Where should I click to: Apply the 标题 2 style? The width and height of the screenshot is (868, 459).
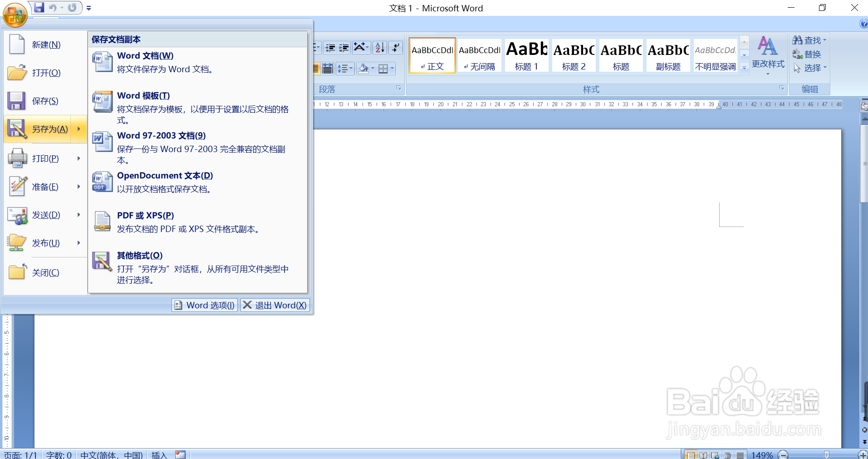point(574,55)
